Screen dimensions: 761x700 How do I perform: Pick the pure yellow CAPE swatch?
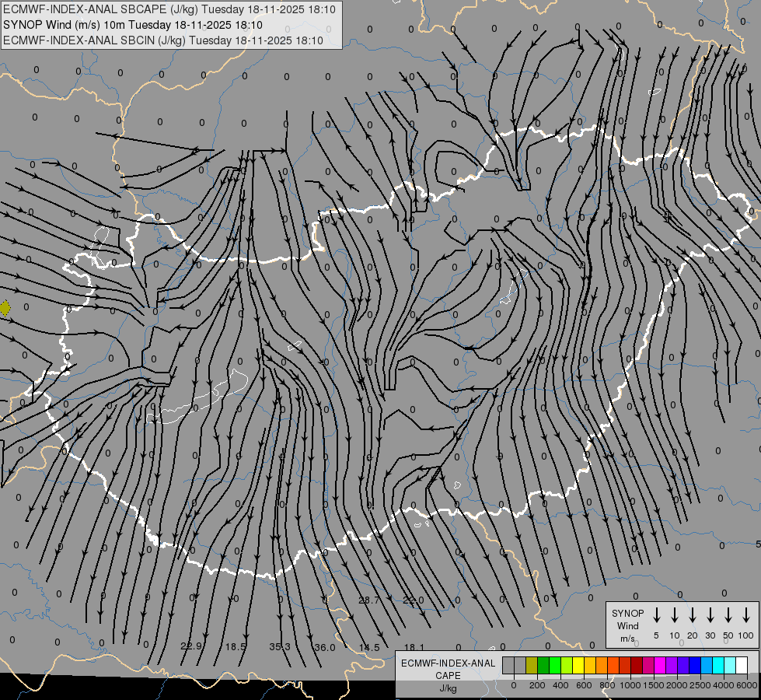point(578,666)
